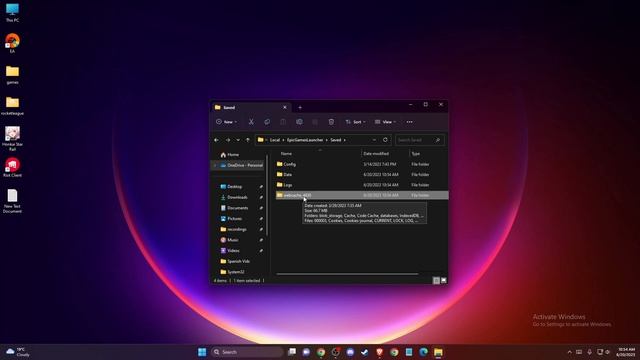Screen dimensions: 640x360
Task: Select the Data folder row
Action: pos(362,174)
